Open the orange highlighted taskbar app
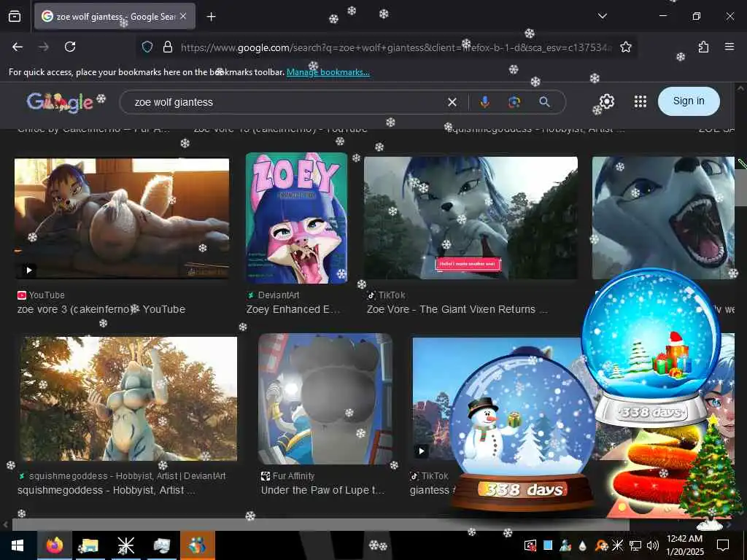The height and width of the screenshot is (560, 747). (x=197, y=545)
